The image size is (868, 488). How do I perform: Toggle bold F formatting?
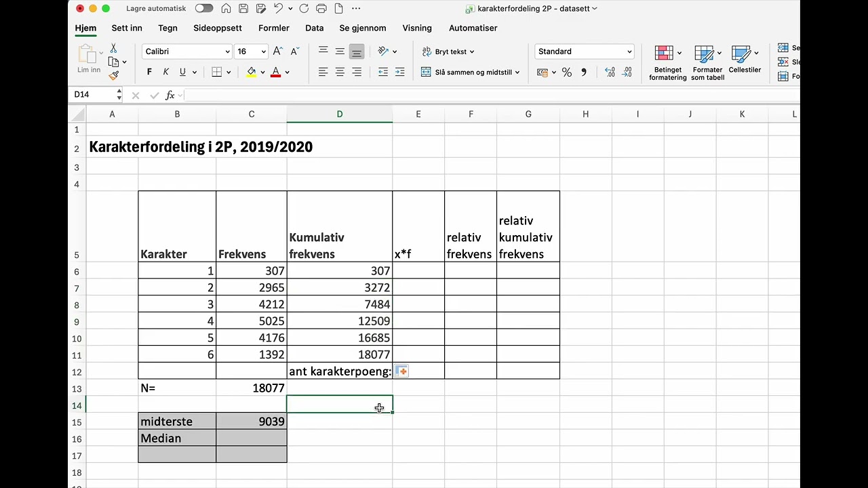point(149,72)
